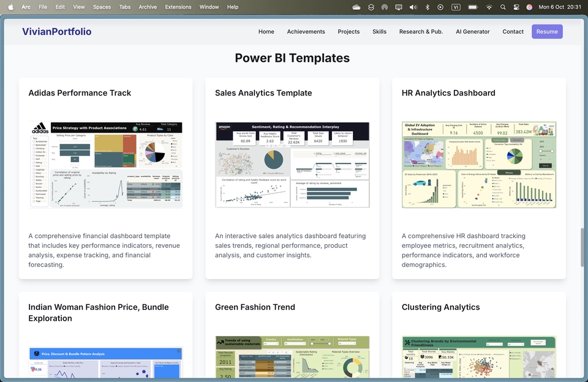Open the Spaces menu
This screenshot has width=588, height=382.
coord(102,7)
